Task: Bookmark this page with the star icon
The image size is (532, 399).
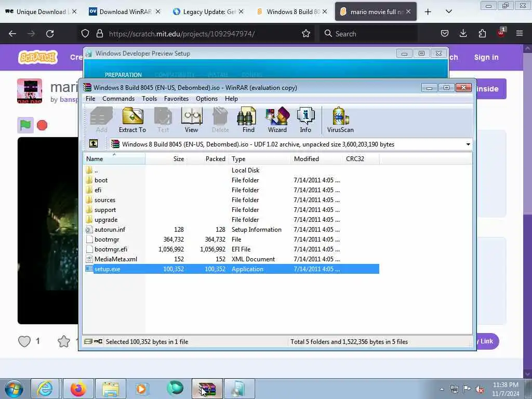Action: [305, 34]
